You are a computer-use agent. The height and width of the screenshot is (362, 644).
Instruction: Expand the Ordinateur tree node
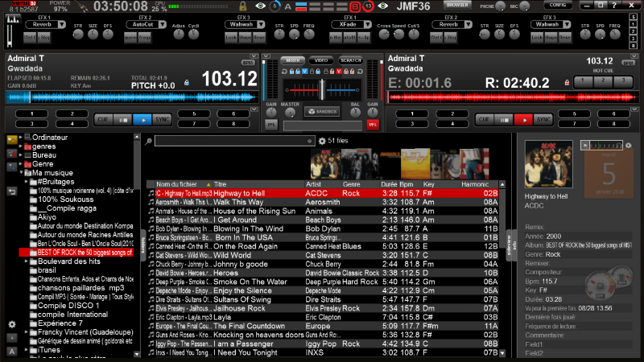21,138
